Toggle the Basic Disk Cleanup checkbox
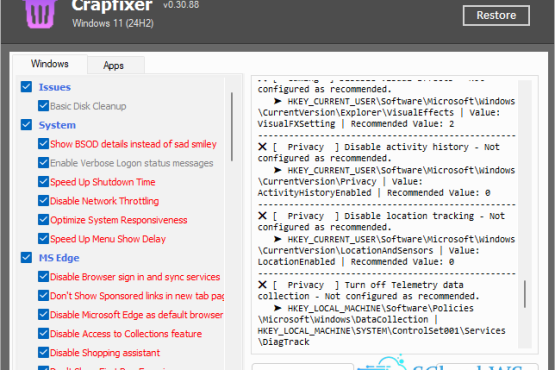Image resolution: width=555 pixels, height=370 pixels. point(43,106)
